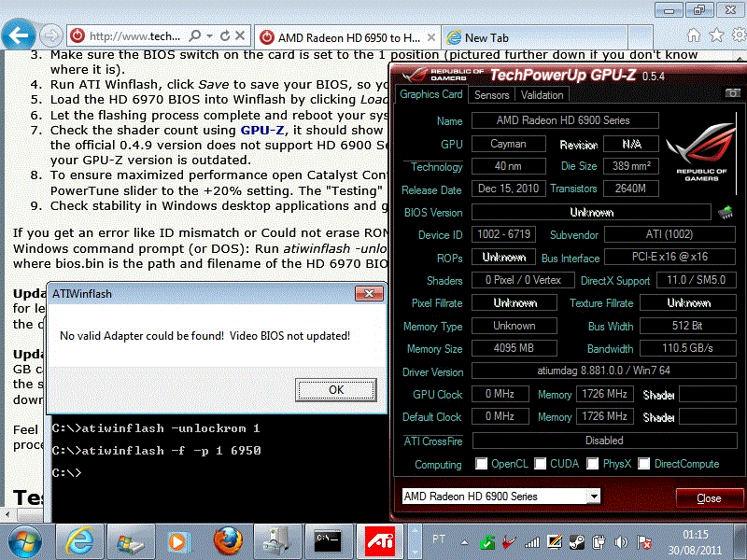Click the command line 'atiwinflash -f -p 1 6950'
Viewport: 747px width, 560px height.
(171, 451)
